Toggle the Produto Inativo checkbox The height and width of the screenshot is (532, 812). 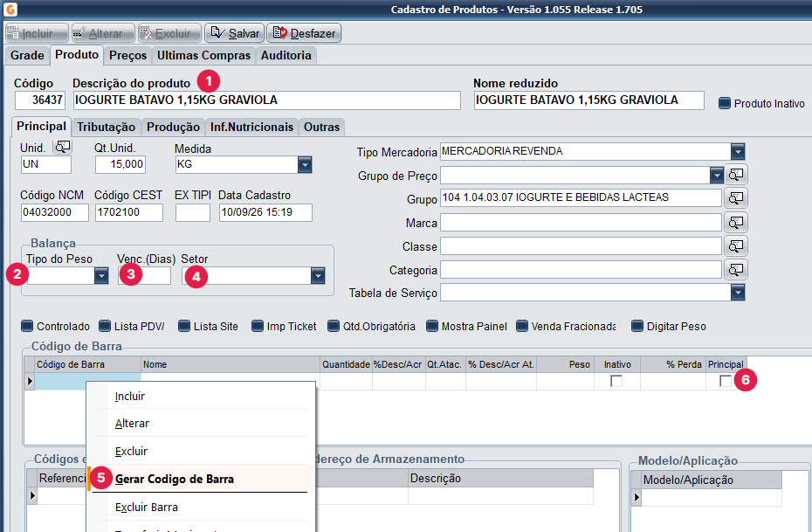pyautogui.click(x=724, y=104)
